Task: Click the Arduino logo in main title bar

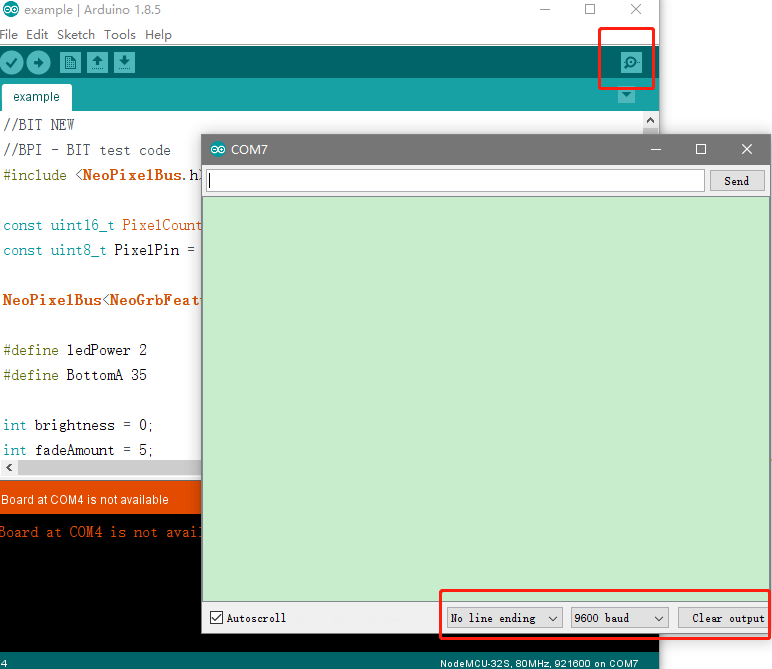Action: tap(10, 10)
